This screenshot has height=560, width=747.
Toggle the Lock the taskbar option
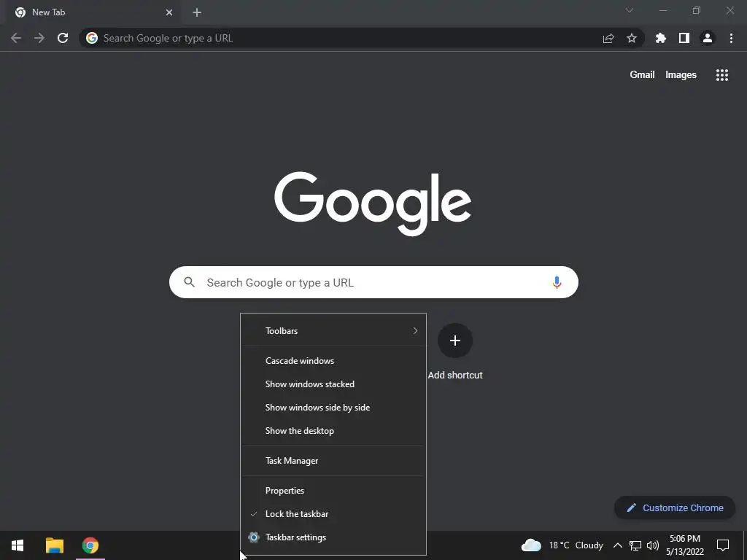tap(333, 514)
